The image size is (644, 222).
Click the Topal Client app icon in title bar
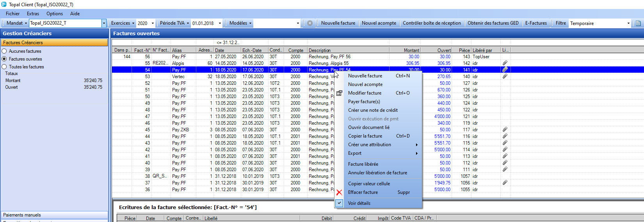click(x=4, y=4)
